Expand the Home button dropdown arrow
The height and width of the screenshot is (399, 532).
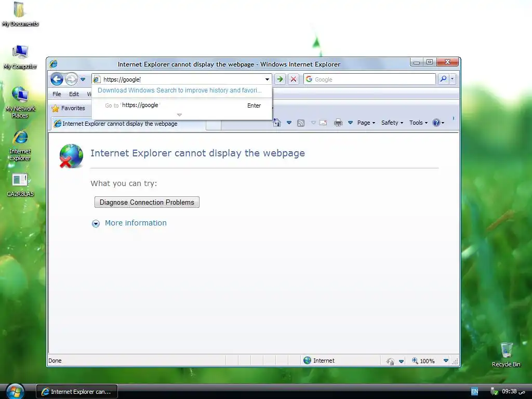pyautogui.click(x=289, y=123)
